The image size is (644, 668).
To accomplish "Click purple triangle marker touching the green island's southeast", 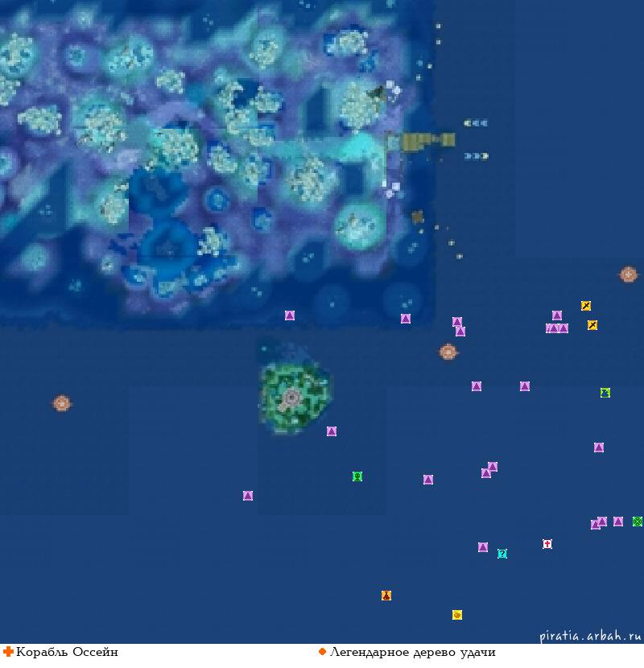I will tap(332, 431).
